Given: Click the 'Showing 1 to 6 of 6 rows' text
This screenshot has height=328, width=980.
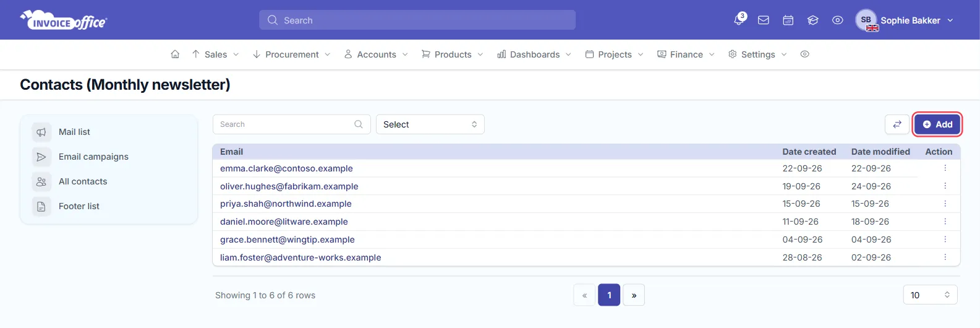Looking at the screenshot, I should click(x=265, y=295).
